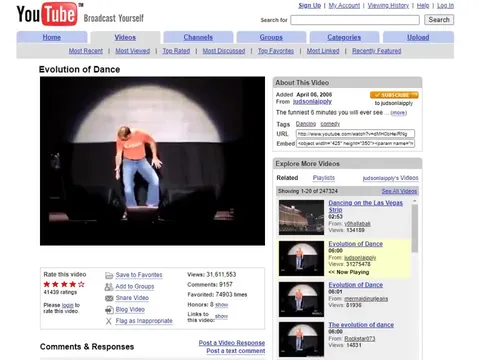Click the Now Playing Evolution of Dance thumbnail
Screen dimensions: 480x360
301,259
